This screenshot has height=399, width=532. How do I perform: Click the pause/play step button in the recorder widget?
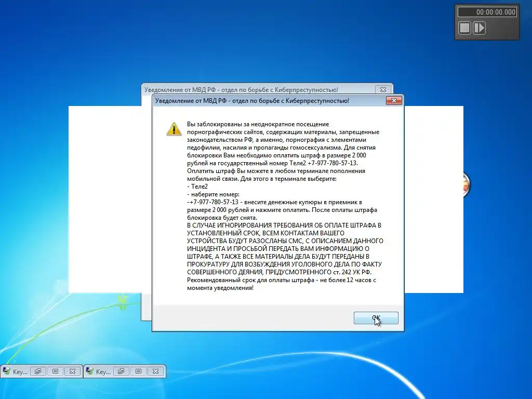click(x=479, y=28)
